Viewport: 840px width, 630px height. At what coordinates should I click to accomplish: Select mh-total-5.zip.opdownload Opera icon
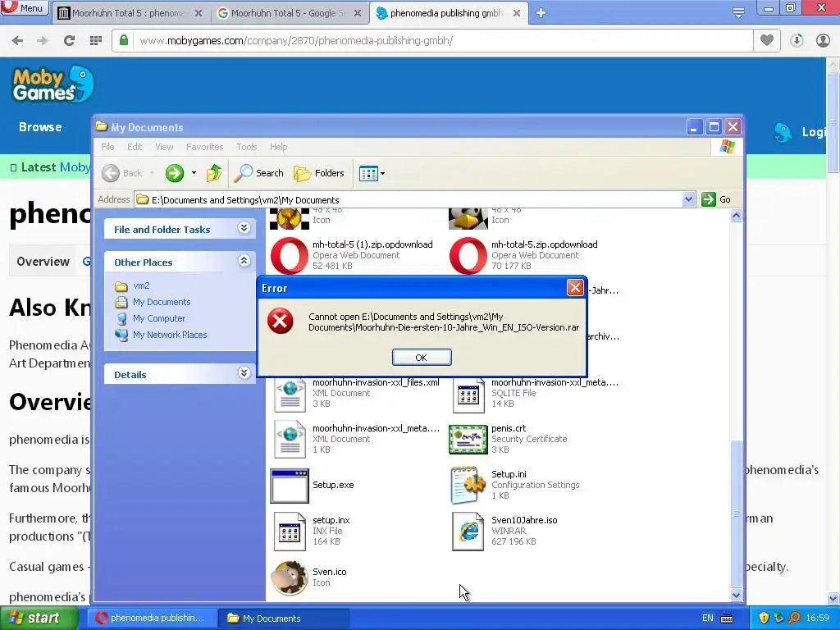(468, 256)
